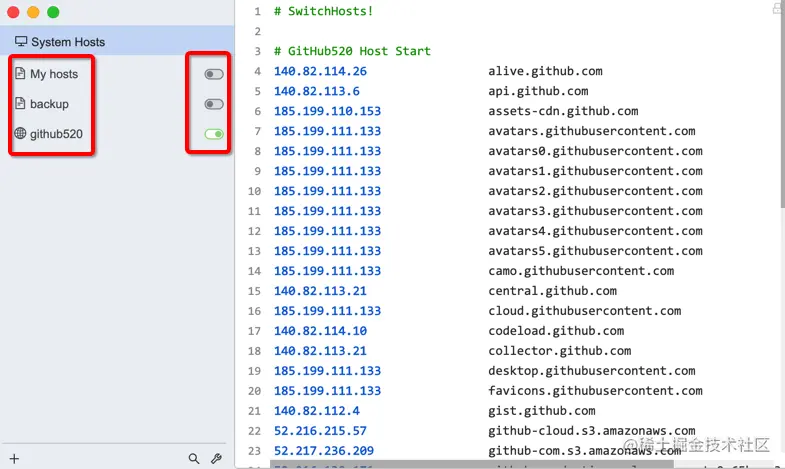Click line number 2 in the gutter
The width and height of the screenshot is (785, 469).
point(257,32)
